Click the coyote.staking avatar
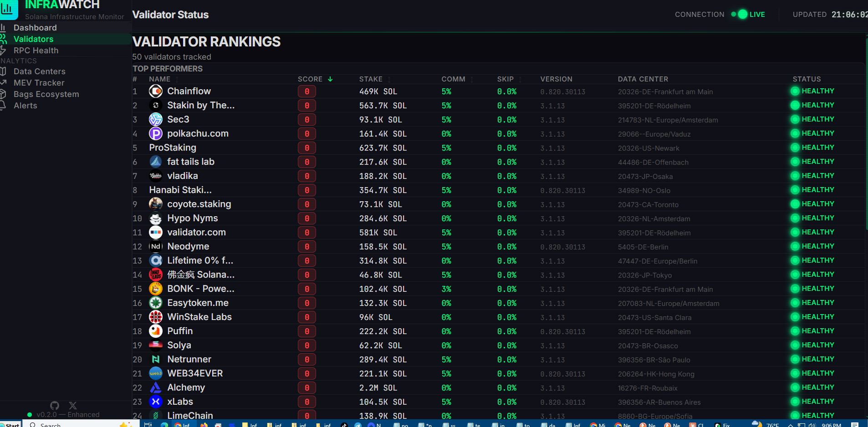This screenshot has height=427, width=868. [x=156, y=204]
